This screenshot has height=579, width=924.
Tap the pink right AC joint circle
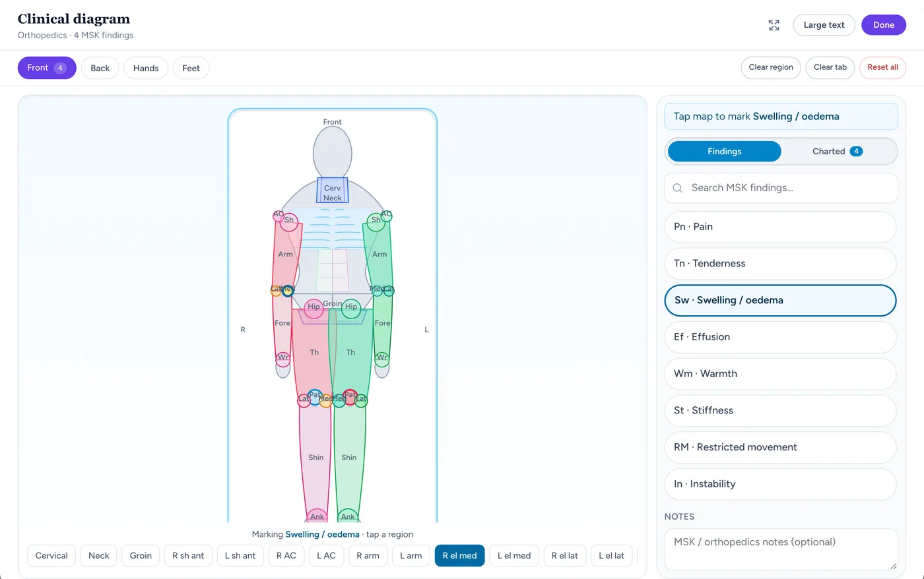pos(279,215)
